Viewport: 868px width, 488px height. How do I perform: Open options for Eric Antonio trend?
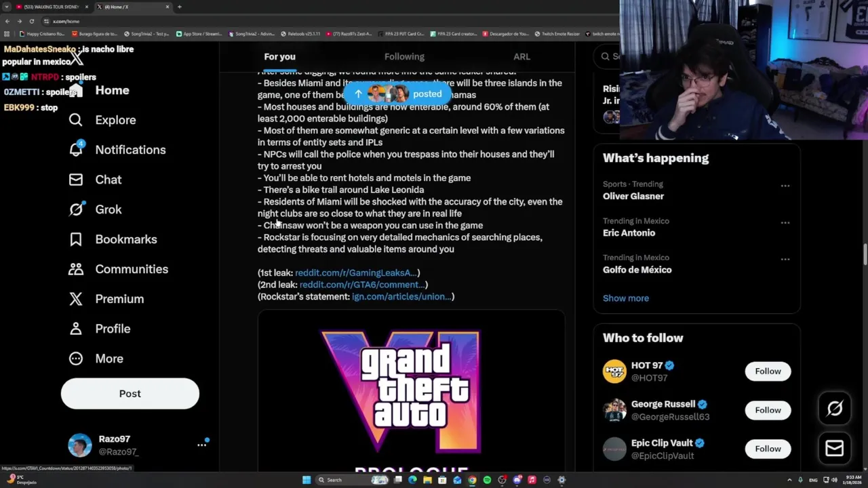785,222
